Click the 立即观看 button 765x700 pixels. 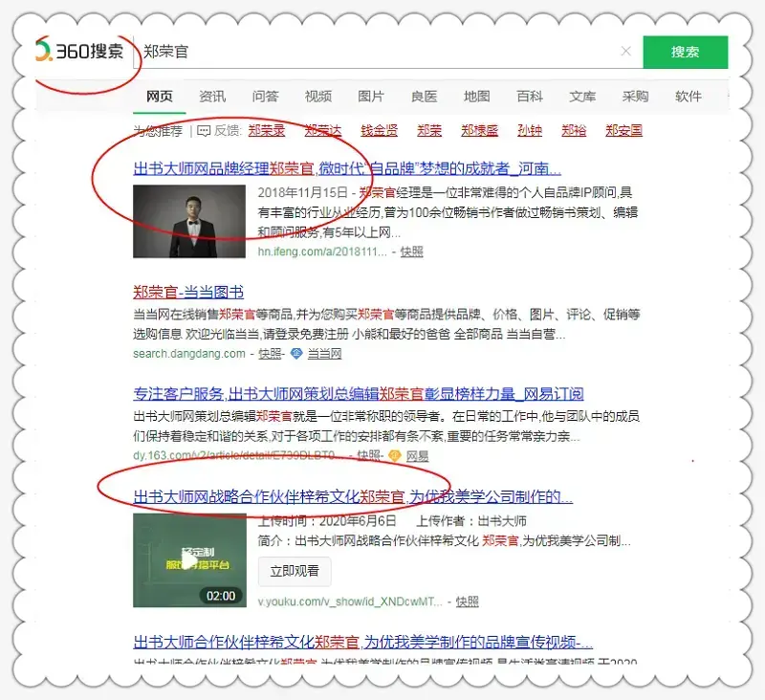coord(295,571)
